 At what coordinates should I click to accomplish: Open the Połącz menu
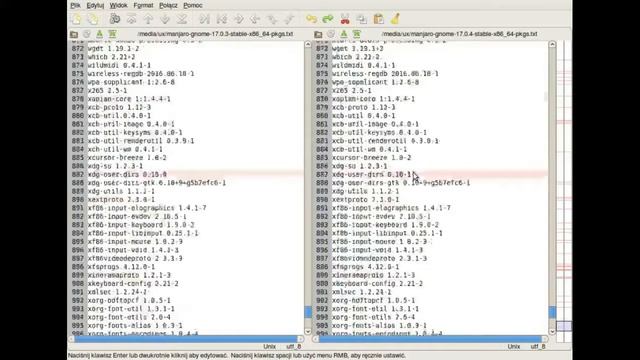168,5
